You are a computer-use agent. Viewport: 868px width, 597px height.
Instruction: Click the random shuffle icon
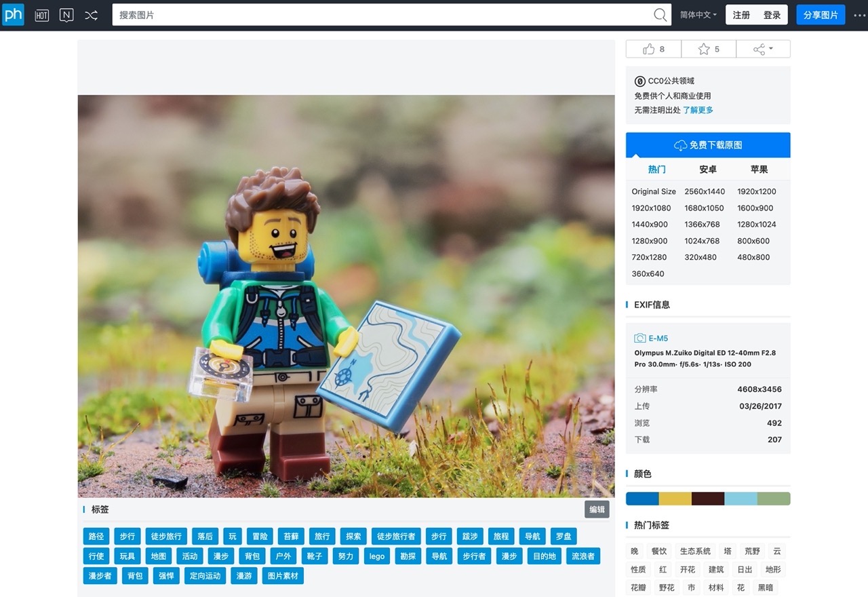pyautogui.click(x=91, y=15)
